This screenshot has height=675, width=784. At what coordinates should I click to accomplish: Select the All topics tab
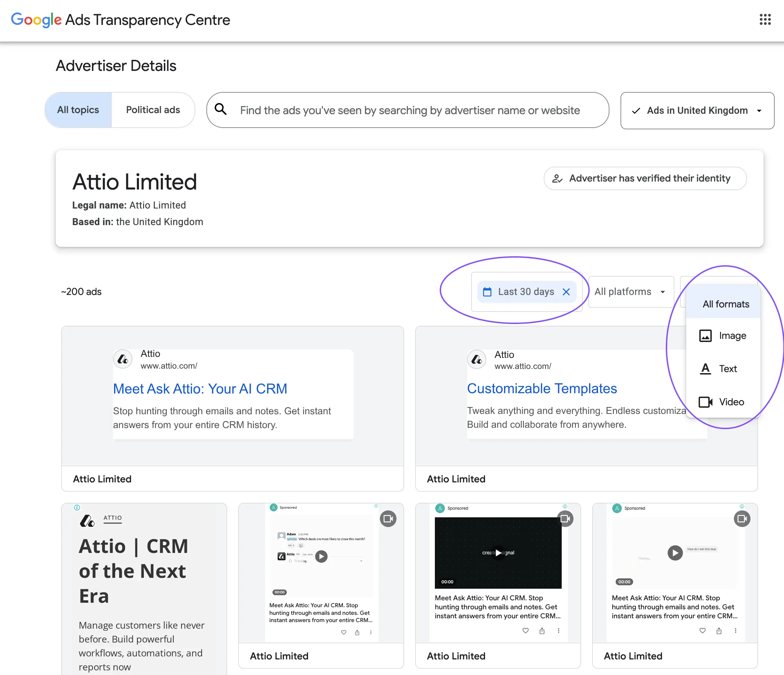(78, 110)
